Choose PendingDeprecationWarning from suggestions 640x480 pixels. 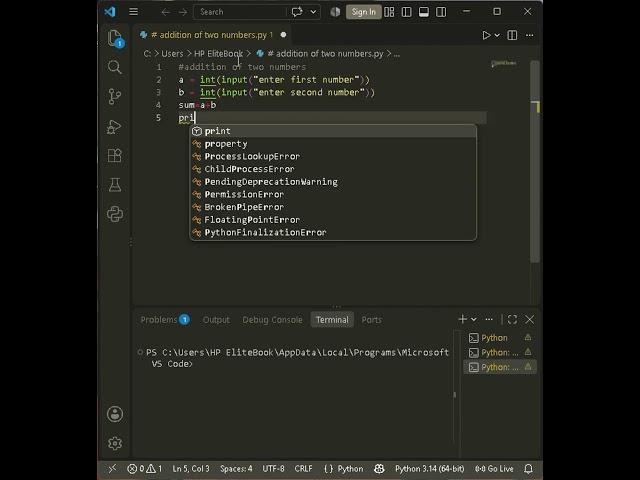(x=333, y=182)
